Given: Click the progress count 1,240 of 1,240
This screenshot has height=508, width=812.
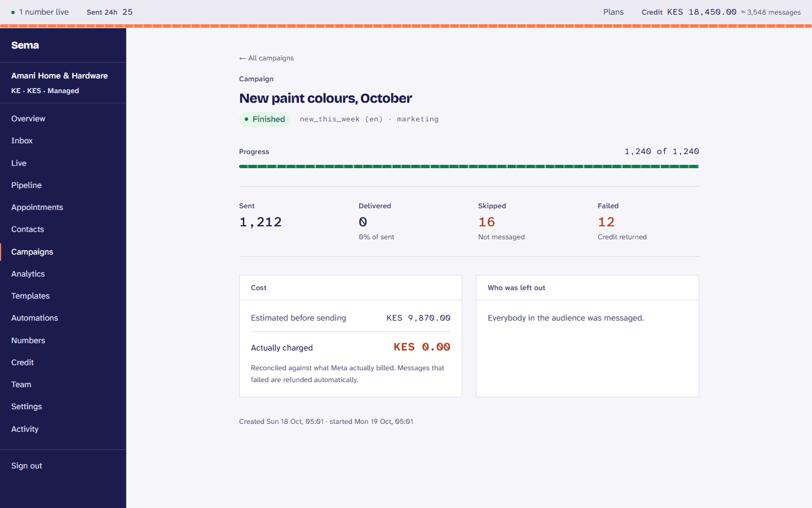Looking at the screenshot, I should coord(661,151).
